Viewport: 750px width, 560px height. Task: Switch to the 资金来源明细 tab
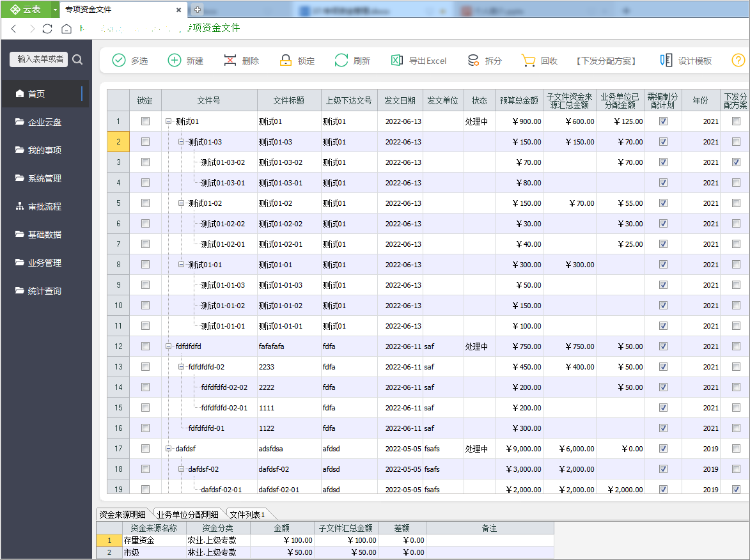[x=123, y=515]
